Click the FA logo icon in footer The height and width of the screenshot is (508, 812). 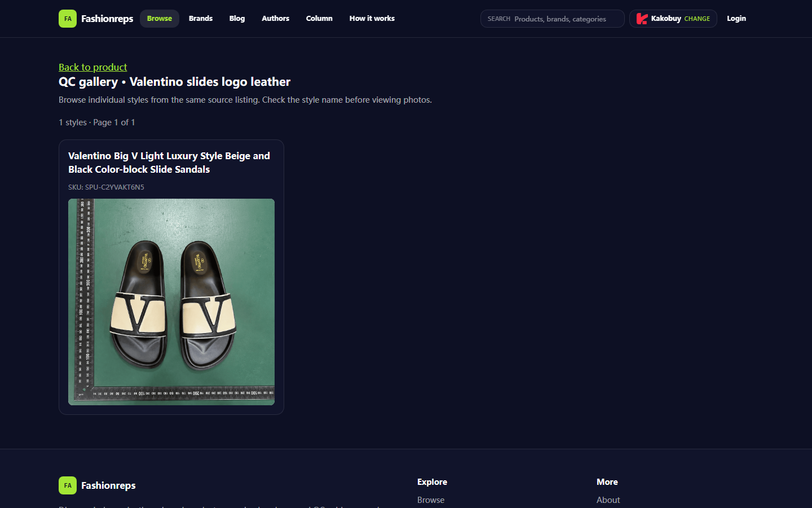[68, 485]
